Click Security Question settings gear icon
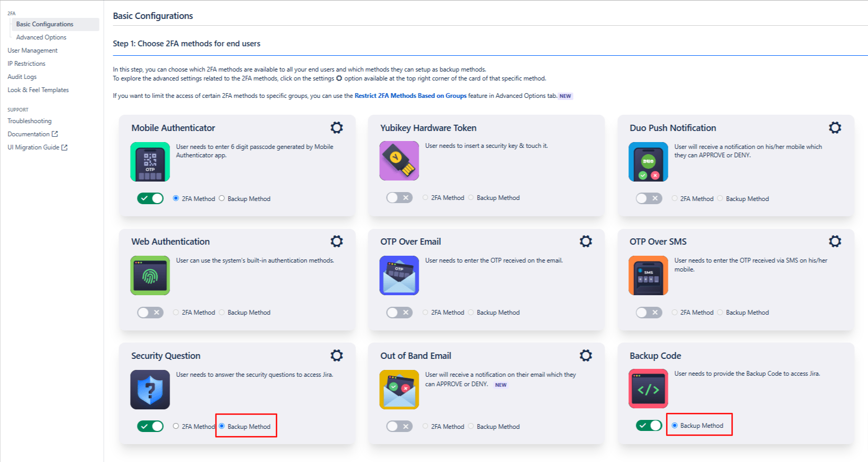This screenshot has width=868, height=462. coord(337,356)
